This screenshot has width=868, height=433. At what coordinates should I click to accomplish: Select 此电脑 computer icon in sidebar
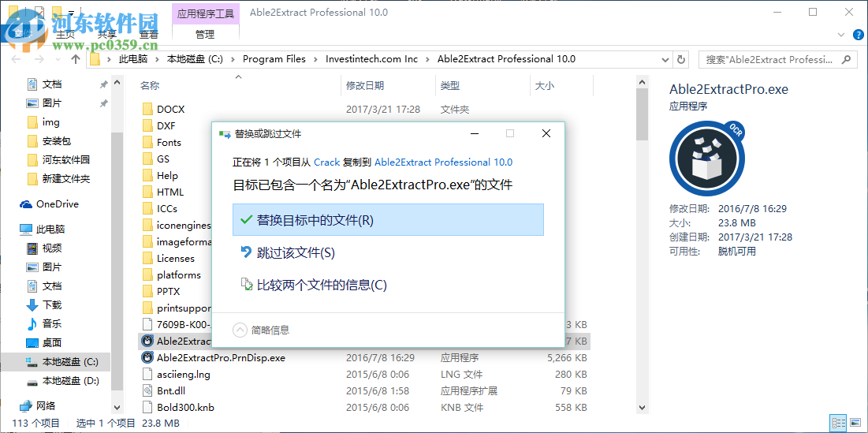click(x=26, y=229)
